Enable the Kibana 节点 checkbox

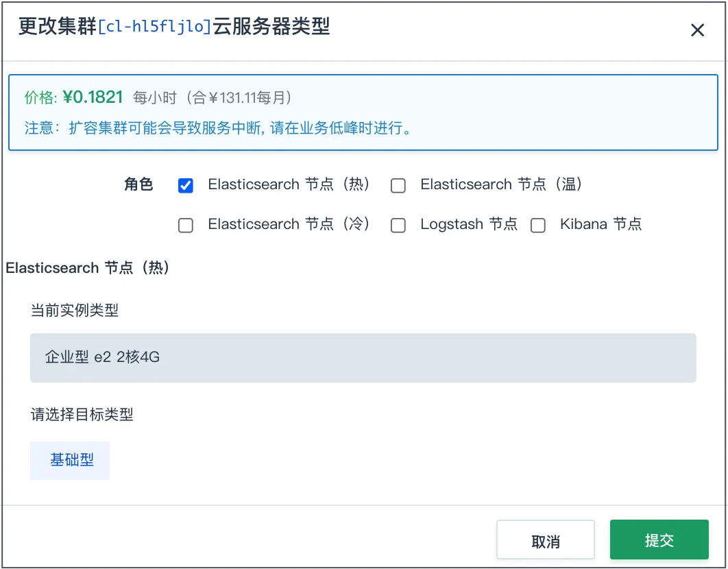[537, 226]
